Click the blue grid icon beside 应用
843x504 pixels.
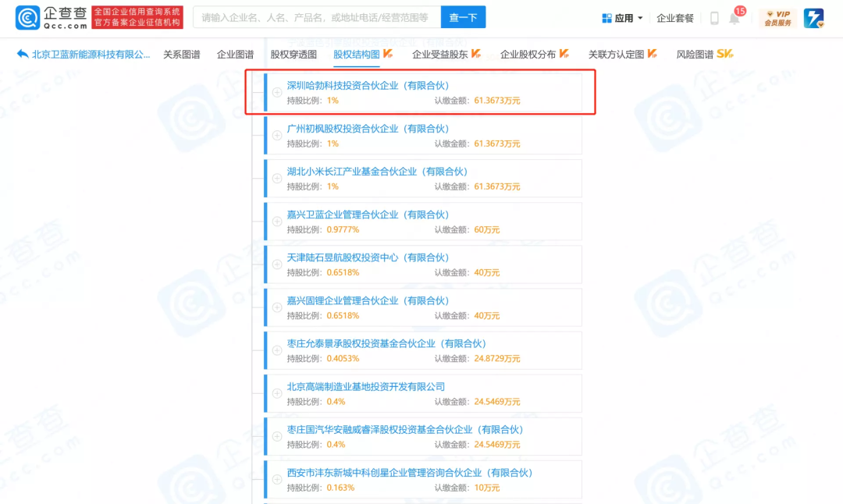[x=607, y=17]
